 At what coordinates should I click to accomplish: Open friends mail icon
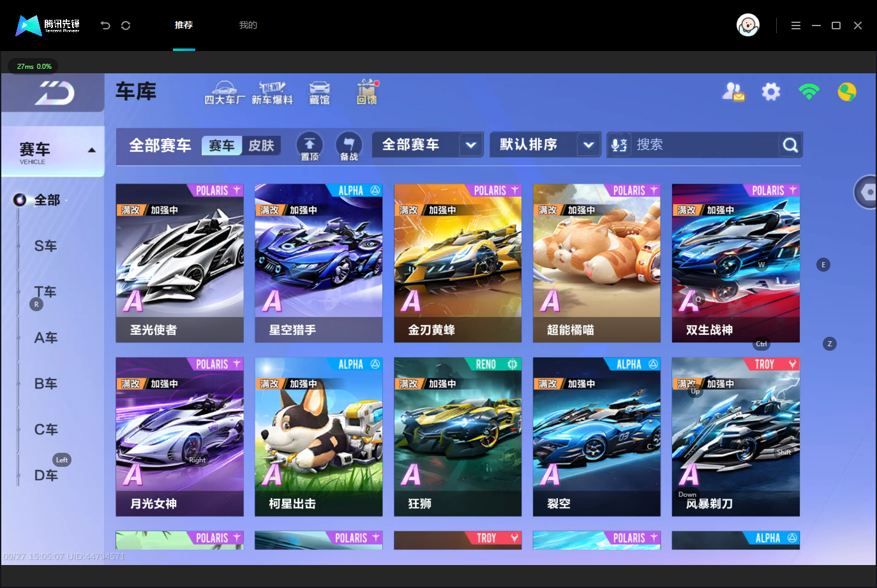(733, 92)
